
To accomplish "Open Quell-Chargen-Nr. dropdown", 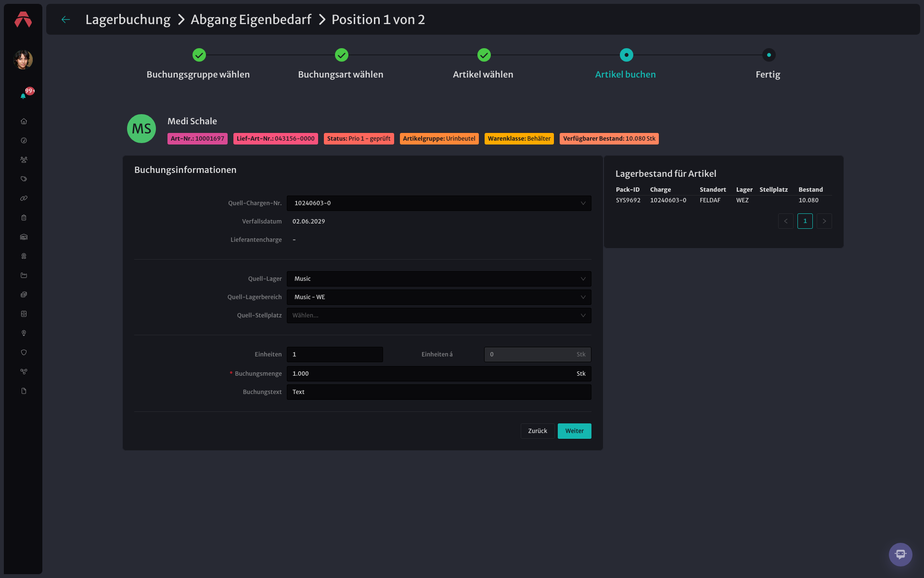I will click(x=439, y=203).
